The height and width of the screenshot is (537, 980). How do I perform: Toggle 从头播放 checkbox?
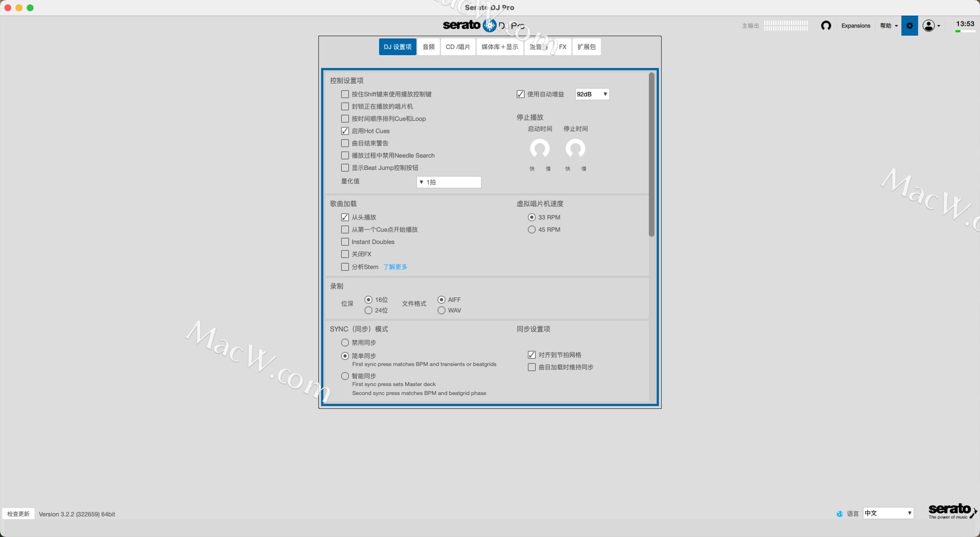pyautogui.click(x=345, y=217)
